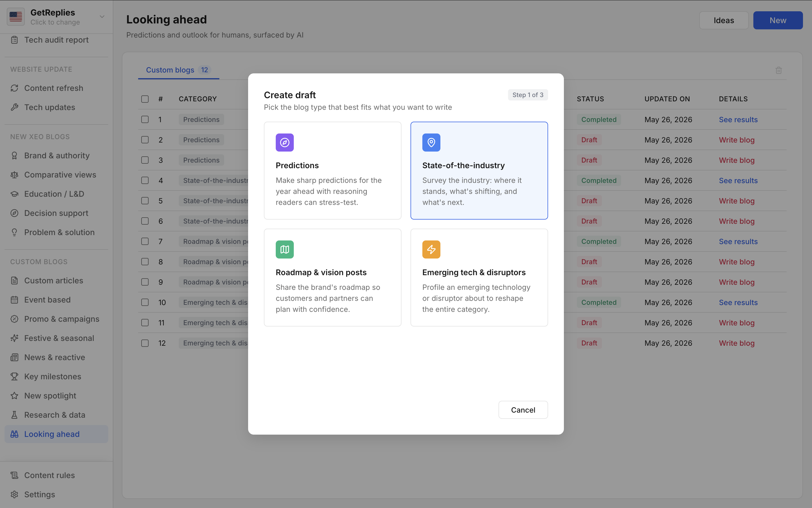Viewport: 812px width, 508px height.
Task: Check the box for row 2
Action: point(145,140)
